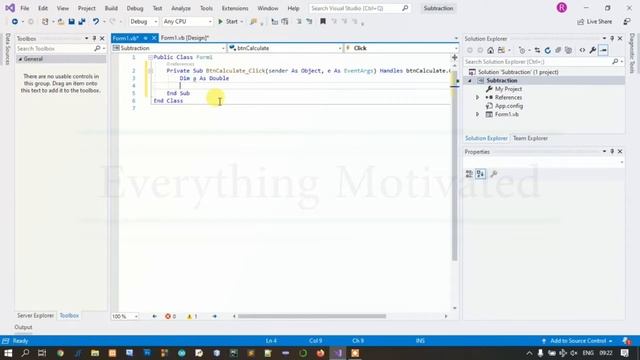Open the Data Sources side tab
Screen dimensions: 640x360
coord(7,49)
